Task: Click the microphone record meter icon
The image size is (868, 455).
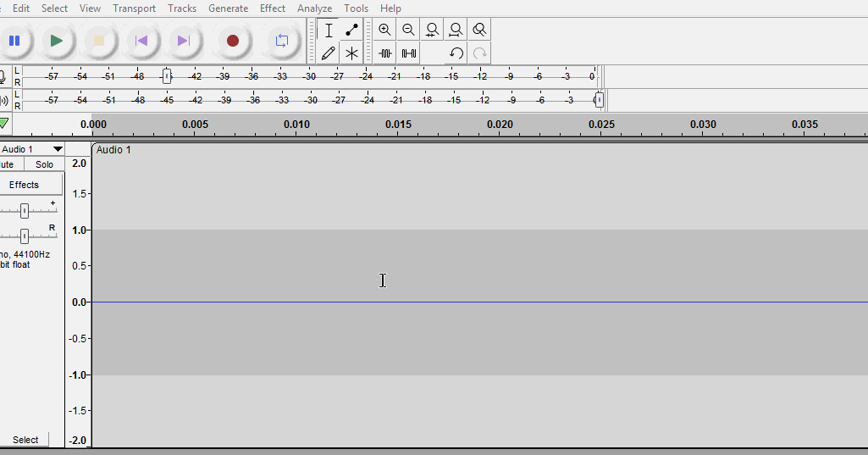Action: pos(3,76)
